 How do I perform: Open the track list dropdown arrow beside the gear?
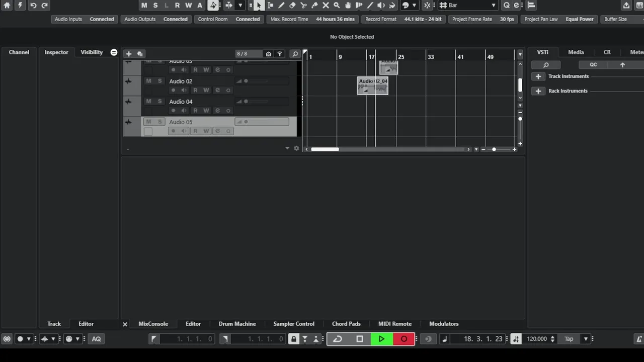click(x=287, y=148)
